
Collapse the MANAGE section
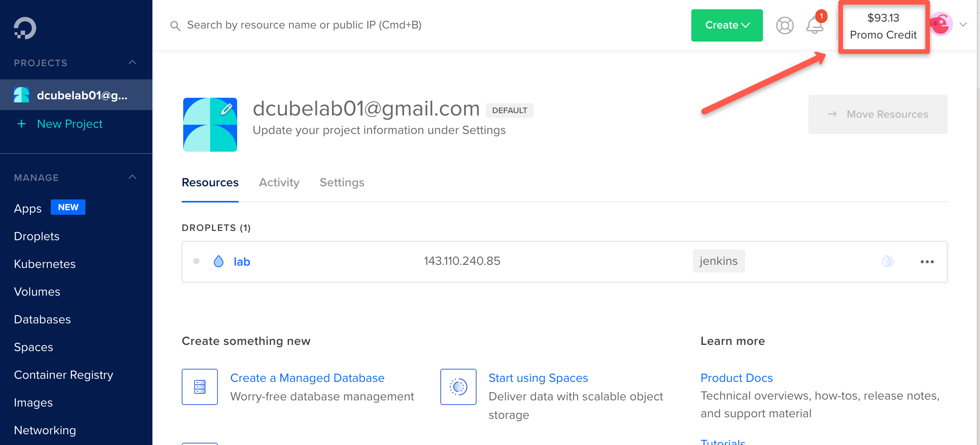132,177
